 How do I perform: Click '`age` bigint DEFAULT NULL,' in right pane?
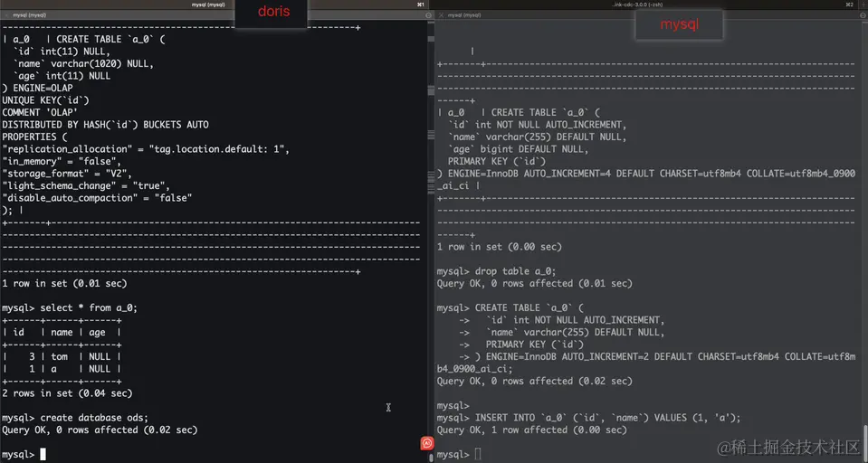click(x=518, y=149)
